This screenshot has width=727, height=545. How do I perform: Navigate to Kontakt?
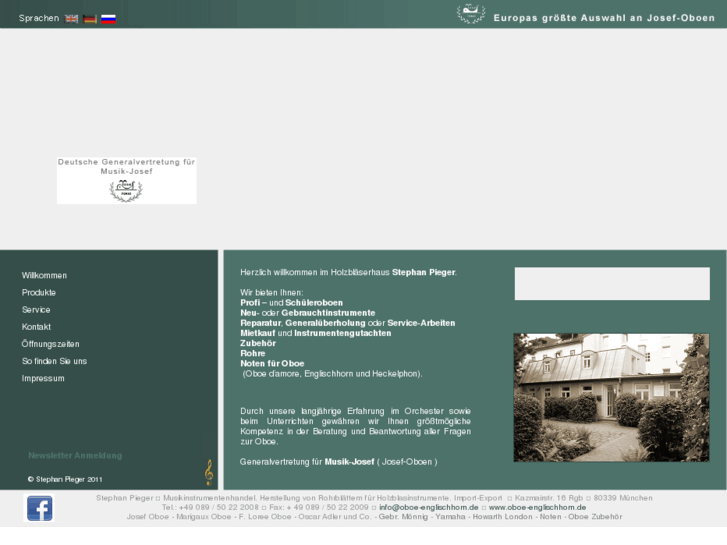coord(36,327)
